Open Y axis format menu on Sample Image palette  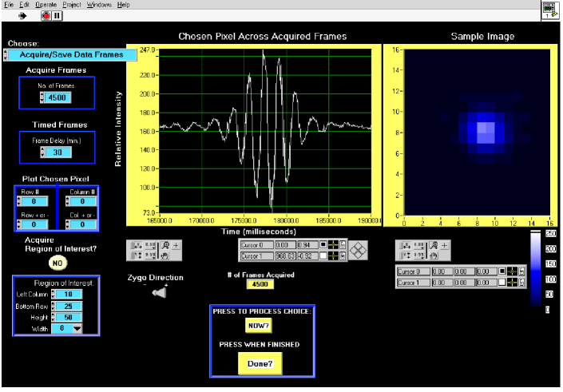418,255
